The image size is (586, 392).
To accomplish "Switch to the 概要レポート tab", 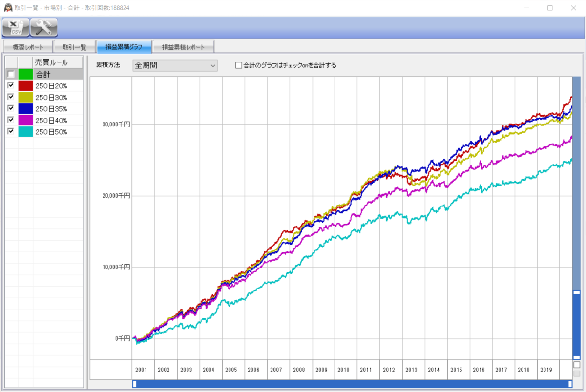I will (28, 47).
